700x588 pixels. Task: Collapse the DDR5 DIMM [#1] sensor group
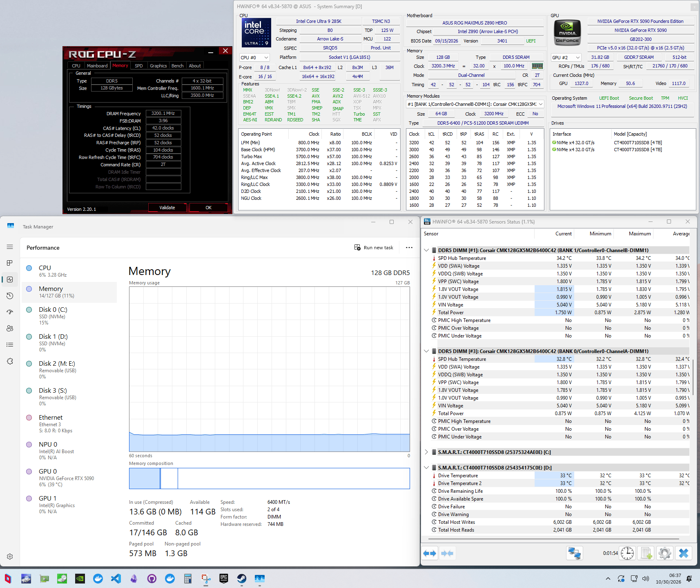coord(427,250)
